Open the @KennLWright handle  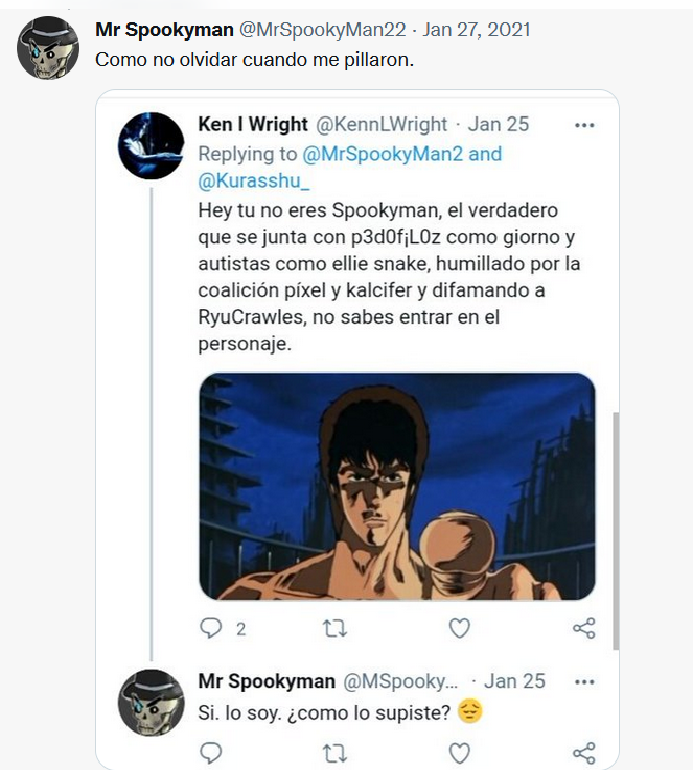pos(382,124)
